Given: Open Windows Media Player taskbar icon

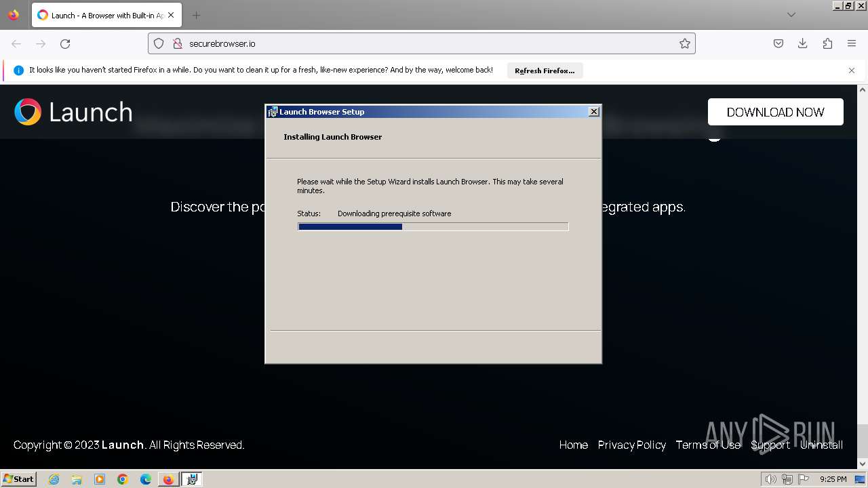Looking at the screenshot, I should 100,479.
